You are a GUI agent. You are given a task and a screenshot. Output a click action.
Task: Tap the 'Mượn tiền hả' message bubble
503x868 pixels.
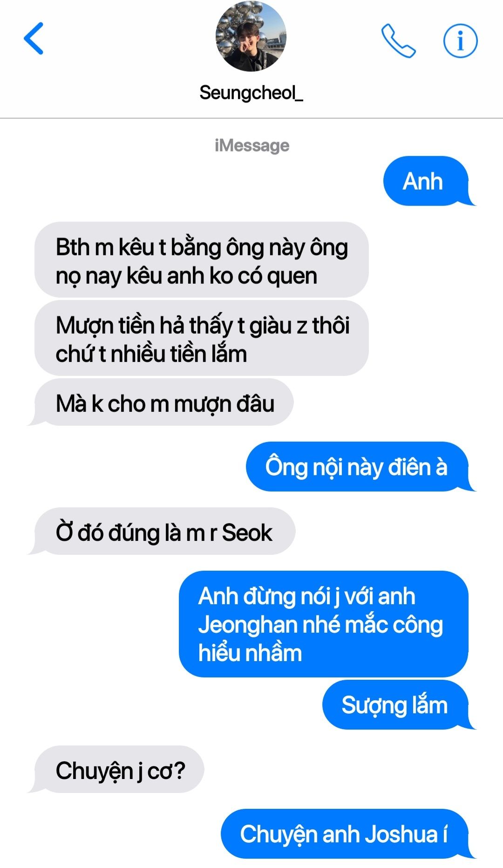(x=202, y=339)
